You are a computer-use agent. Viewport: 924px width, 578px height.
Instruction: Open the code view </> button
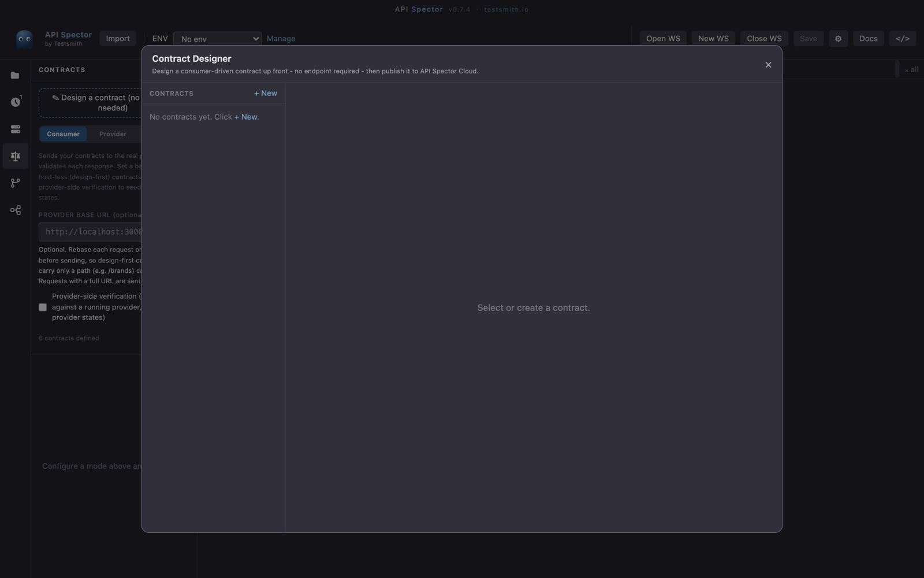click(903, 39)
